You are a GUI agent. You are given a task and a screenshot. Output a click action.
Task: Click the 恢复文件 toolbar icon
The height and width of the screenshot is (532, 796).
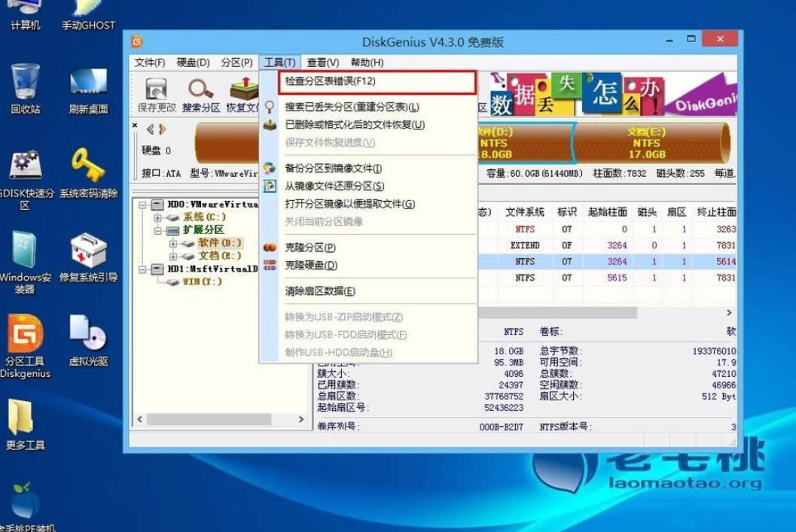[x=243, y=95]
